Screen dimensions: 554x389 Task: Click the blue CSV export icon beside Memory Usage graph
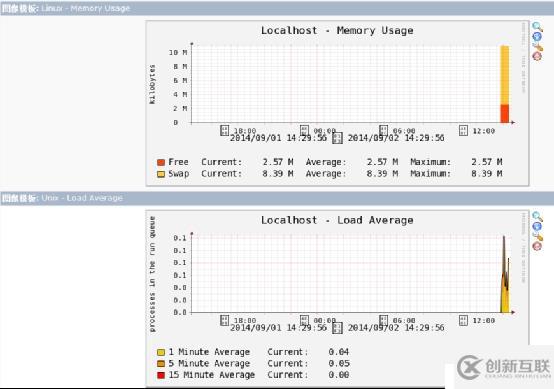(537, 36)
